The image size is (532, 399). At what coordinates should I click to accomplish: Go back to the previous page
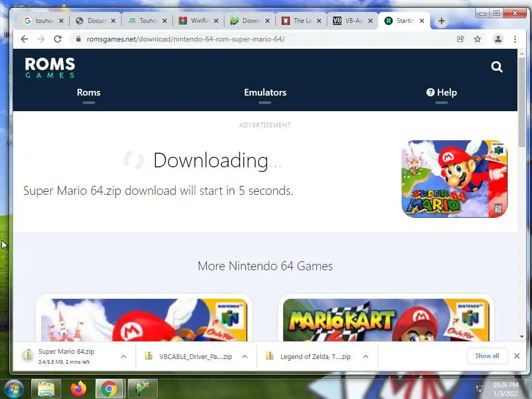click(24, 39)
